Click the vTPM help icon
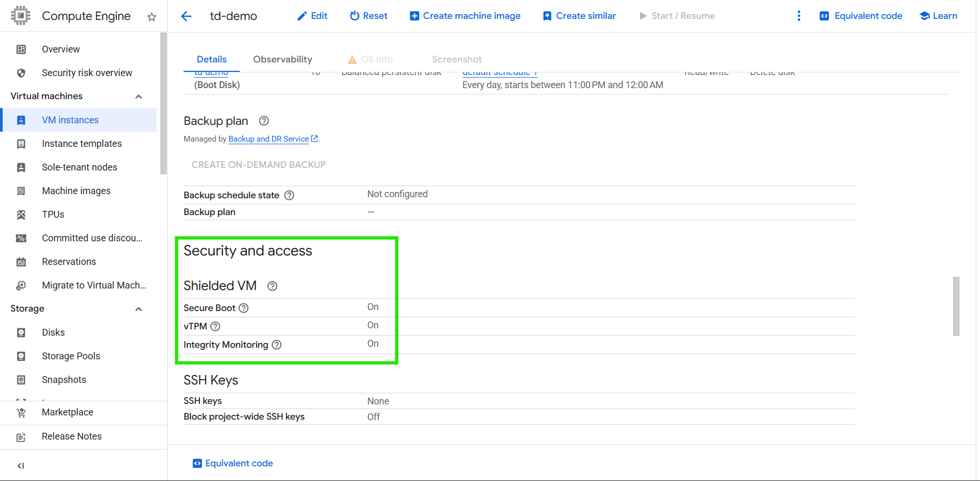 tap(215, 326)
